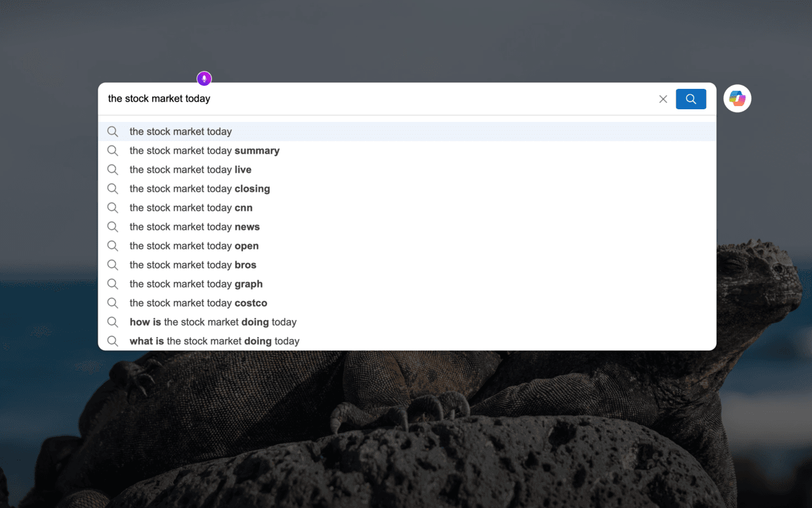The image size is (812, 508).
Task: Choose "the stock market today bros" suggestion
Action: click(193, 265)
